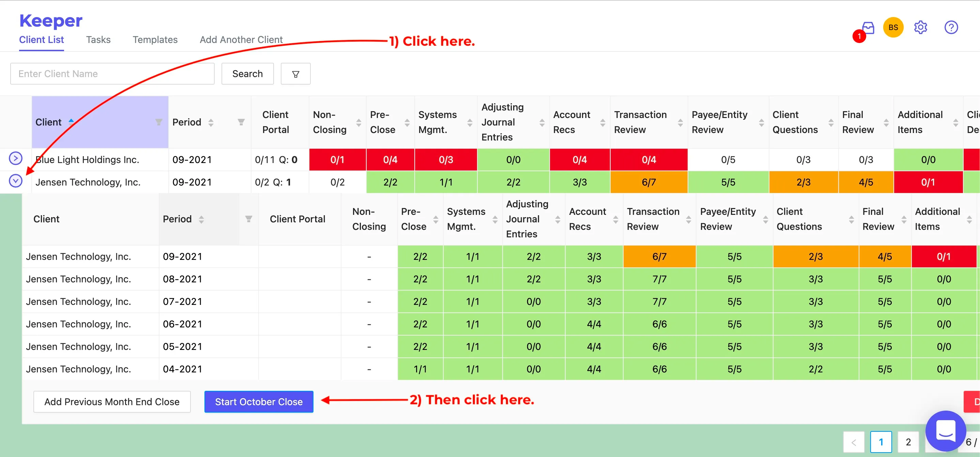The image size is (980, 457).
Task: Sort top table by Final Review
Action: click(x=886, y=123)
